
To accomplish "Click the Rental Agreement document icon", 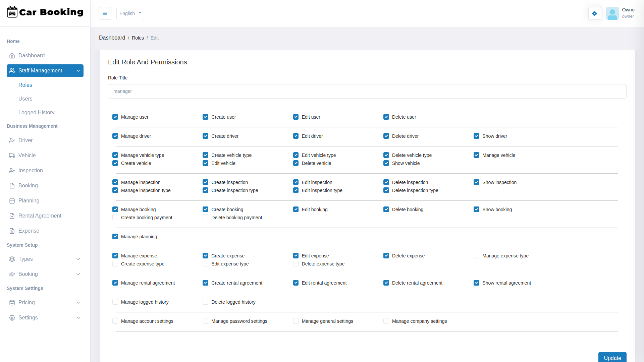I will point(12,216).
